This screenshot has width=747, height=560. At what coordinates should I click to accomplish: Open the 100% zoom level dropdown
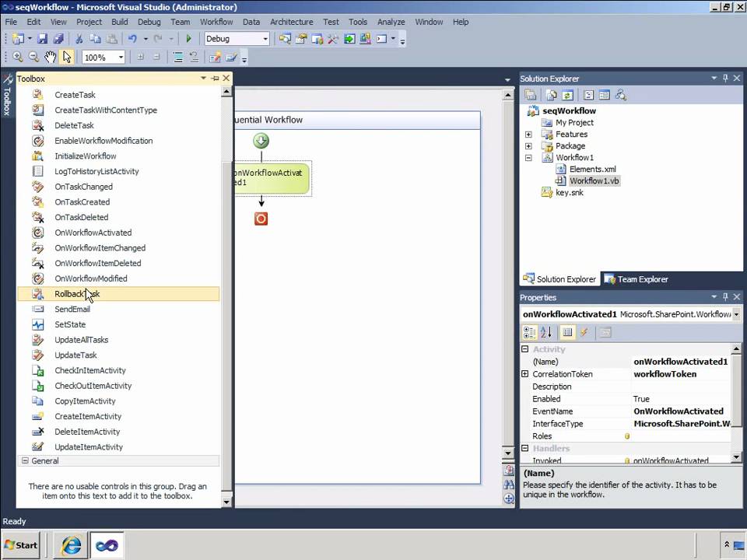point(121,58)
